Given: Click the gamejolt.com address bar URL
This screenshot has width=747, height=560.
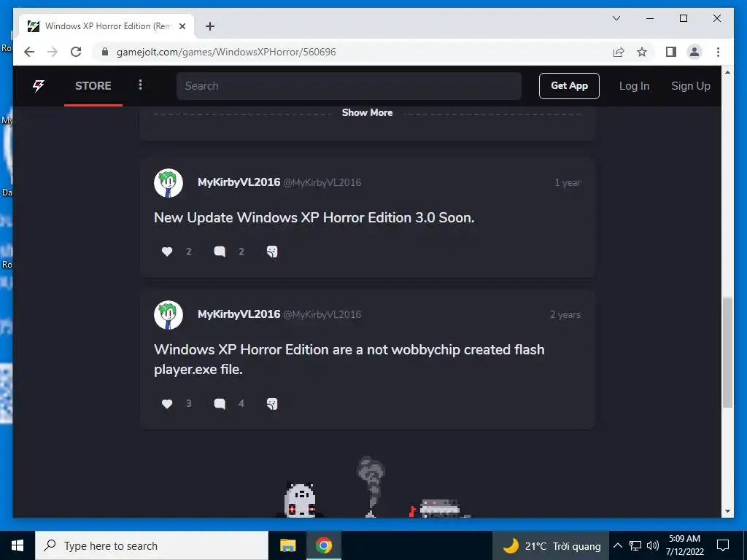Looking at the screenshot, I should tap(226, 52).
